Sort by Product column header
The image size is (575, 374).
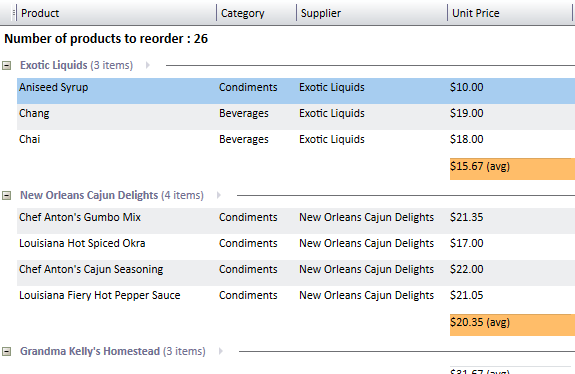(117, 13)
